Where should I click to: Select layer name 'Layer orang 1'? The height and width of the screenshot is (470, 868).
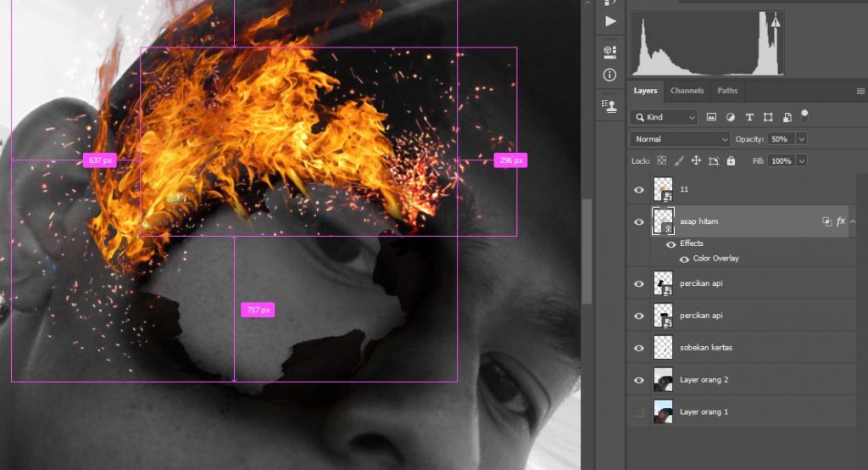click(704, 411)
